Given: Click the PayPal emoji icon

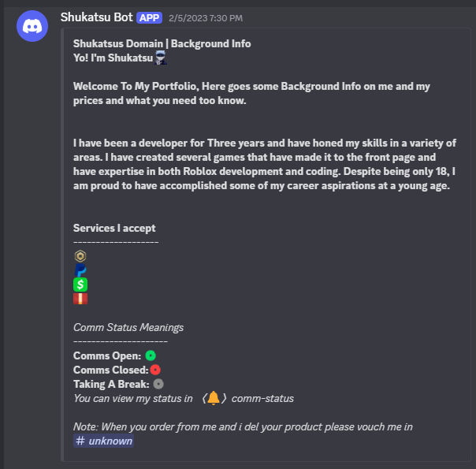Looking at the screenshot, I should (x=80, y=270).
